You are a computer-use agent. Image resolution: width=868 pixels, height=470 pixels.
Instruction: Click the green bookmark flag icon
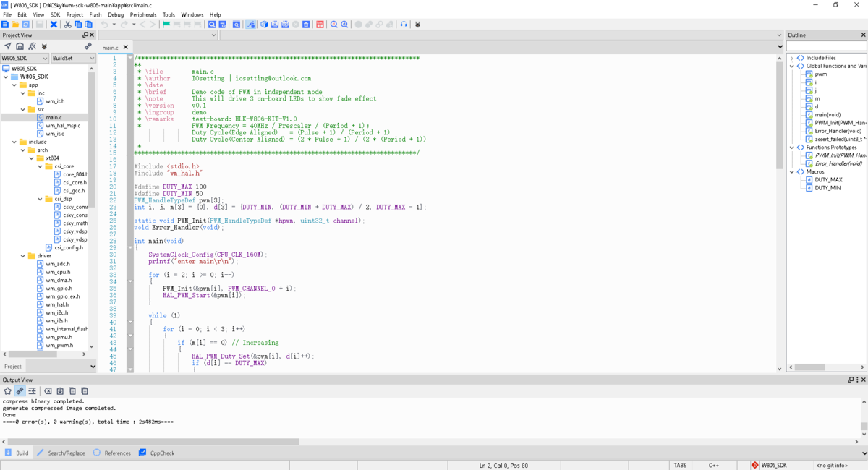166,25
